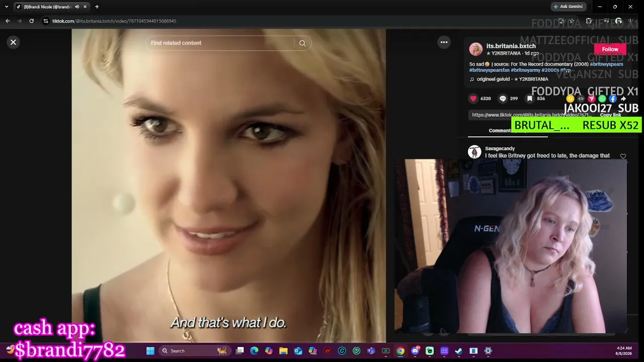The width and height of the screenshot is (644, 362).
Task: Share the video to Facebook
Action: pyautogui.click(x=613, y=99)
